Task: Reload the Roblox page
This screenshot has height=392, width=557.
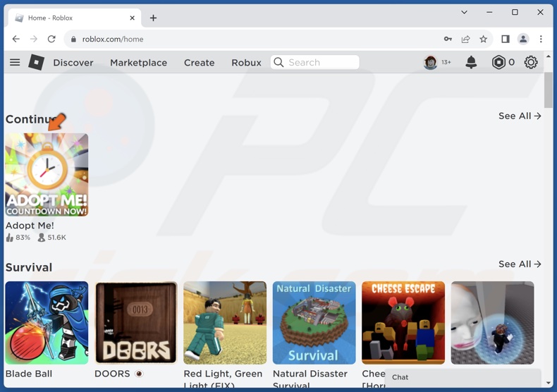Action: click(x=51, y=39)
